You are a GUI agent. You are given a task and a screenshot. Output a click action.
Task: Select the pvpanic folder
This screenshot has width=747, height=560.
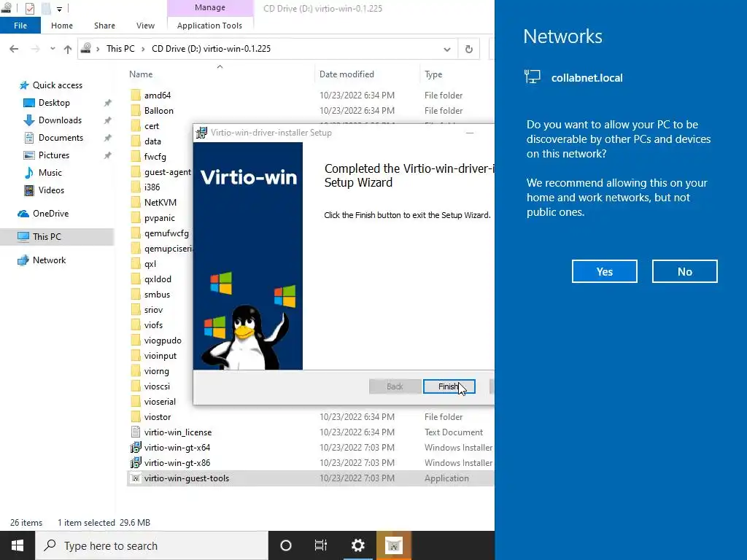tap(159, 218)
